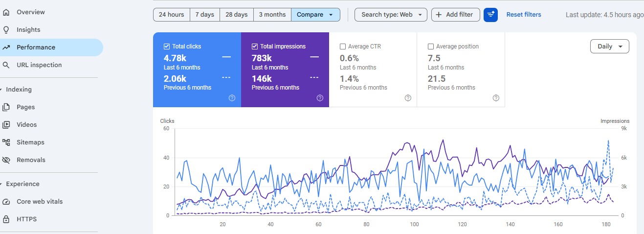Click the Removals crossed-eye icon
This screenshot has width=644, height=234.
(x=6, y=160)
